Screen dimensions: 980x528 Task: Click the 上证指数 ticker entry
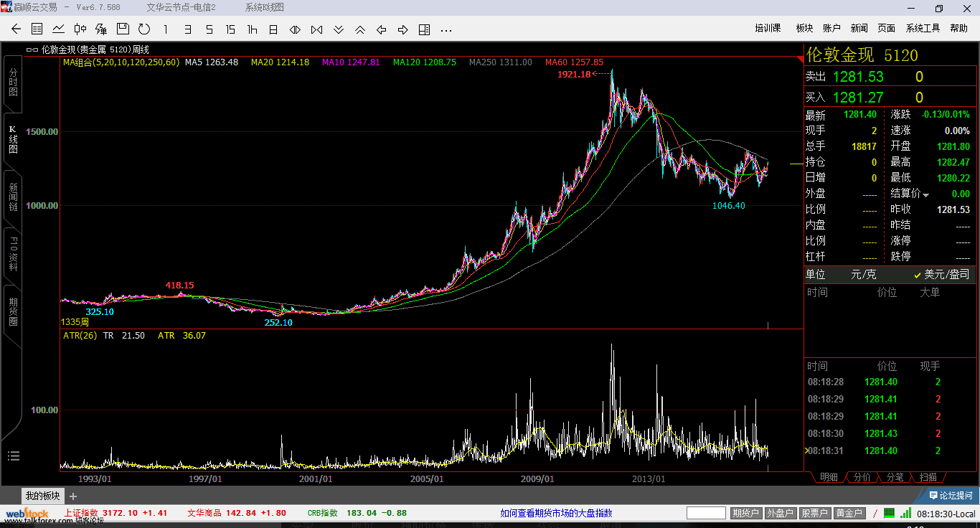(x=116, y=513)
